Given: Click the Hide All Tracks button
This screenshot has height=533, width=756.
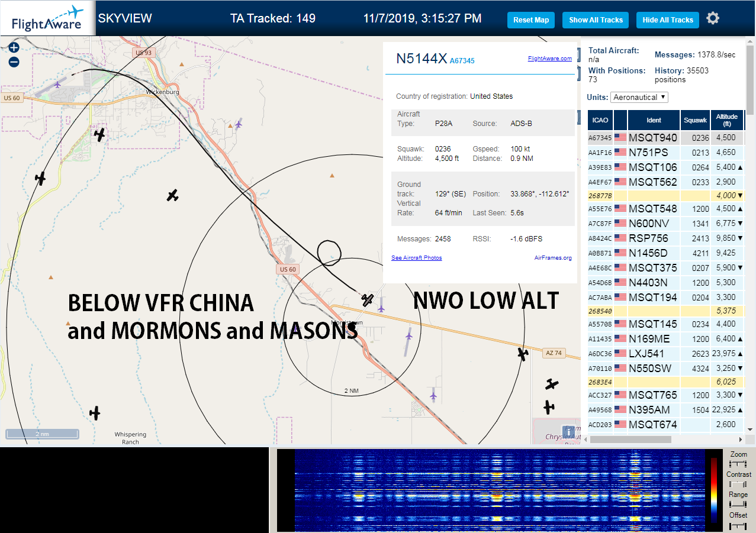Looking at the screenshot, I should [668, 20].
